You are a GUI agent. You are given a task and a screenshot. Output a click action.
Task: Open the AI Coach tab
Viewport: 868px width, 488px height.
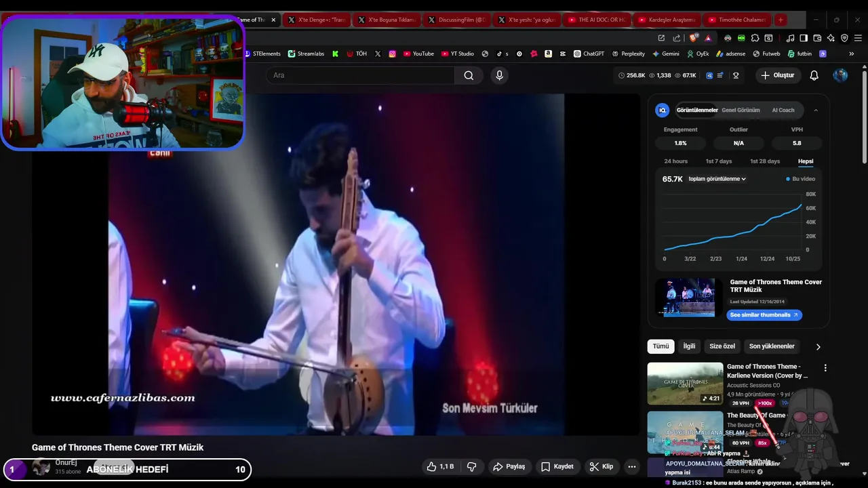(x=783, y=110)
